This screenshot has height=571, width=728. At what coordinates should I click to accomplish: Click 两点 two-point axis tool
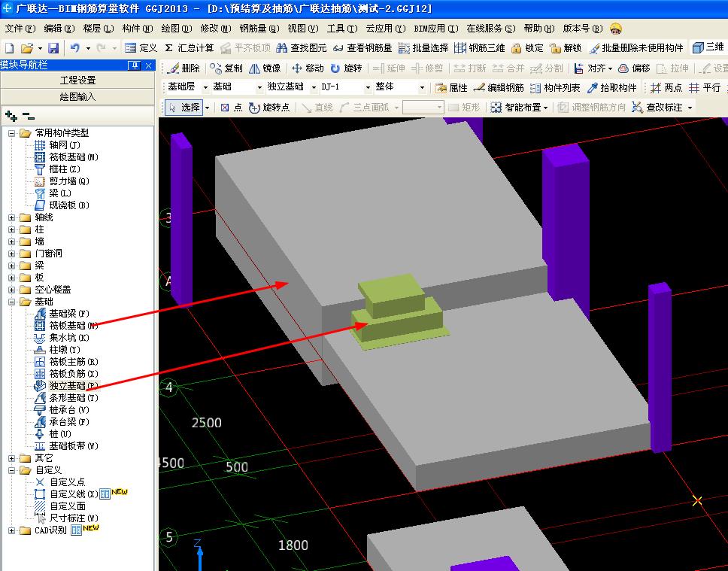[x=666, y=87]
